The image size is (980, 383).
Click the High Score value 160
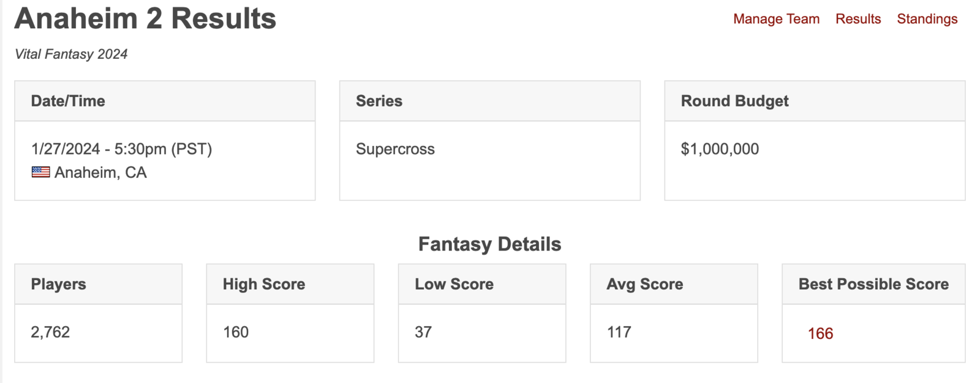pyautogui.click(x=236, y=332)
